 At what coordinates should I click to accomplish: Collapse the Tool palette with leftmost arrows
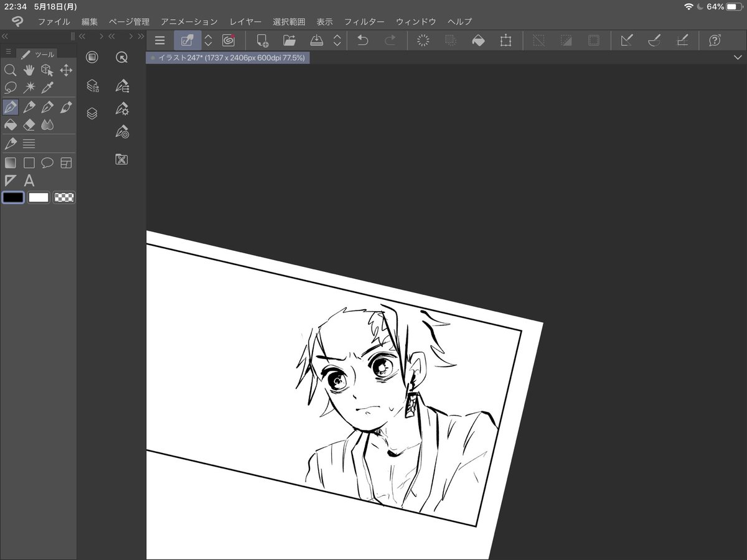click(5, 36)
